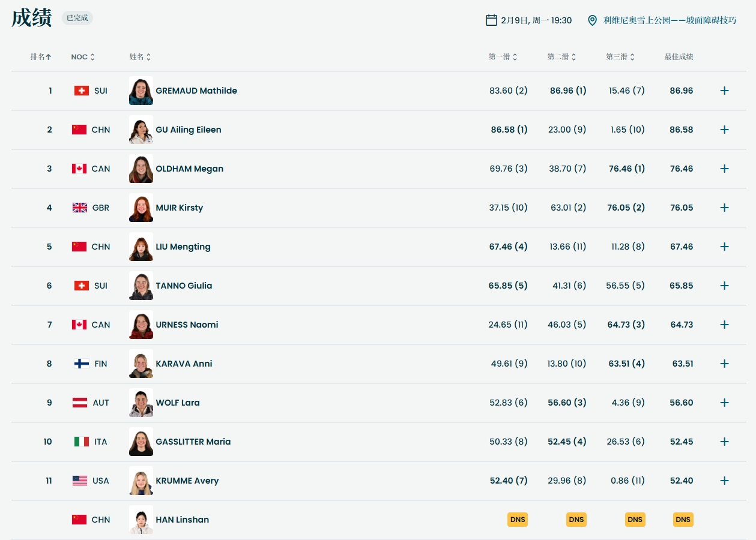
Task: Click the USA flag for KRUMME Avery
Action: click(x=80, y=481)
